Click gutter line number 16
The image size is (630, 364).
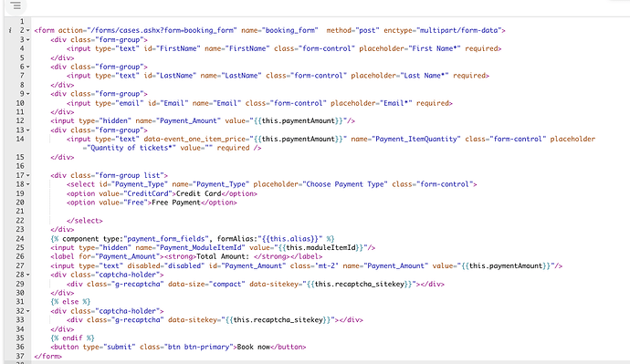(20, 166)
